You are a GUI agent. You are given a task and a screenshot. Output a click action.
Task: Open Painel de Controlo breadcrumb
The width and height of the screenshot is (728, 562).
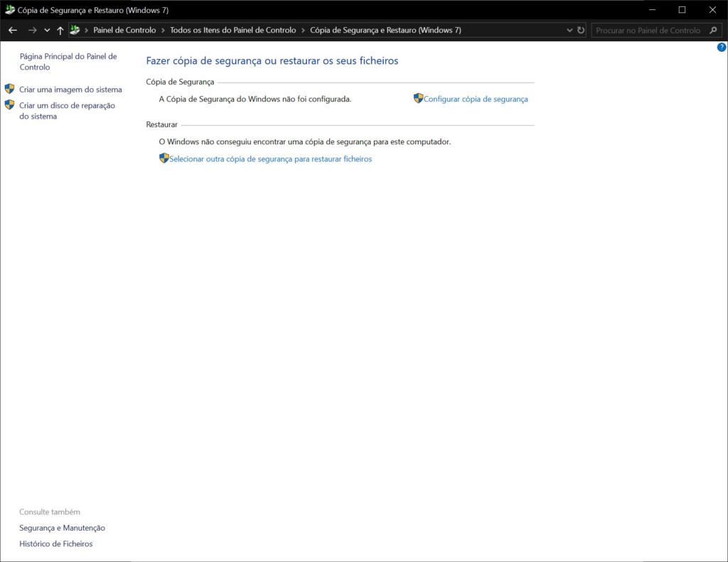click(x=124, y=30)
